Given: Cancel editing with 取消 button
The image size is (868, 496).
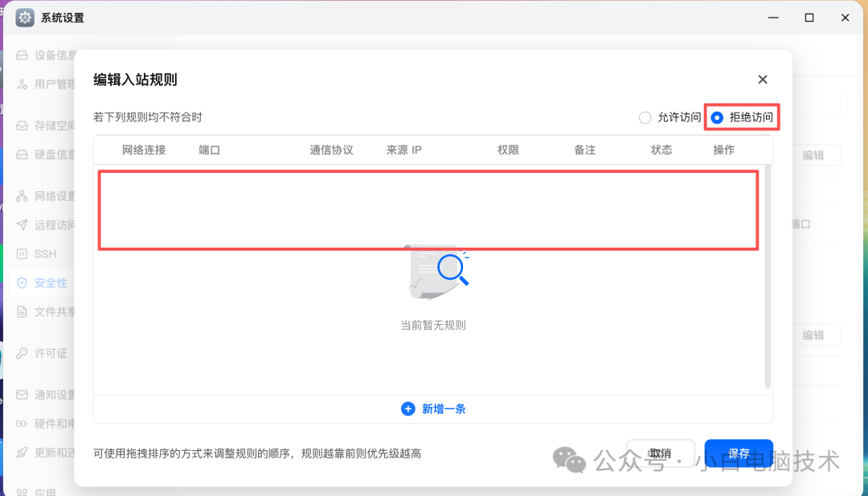Looking at the screenshot, I should point(661,453).
